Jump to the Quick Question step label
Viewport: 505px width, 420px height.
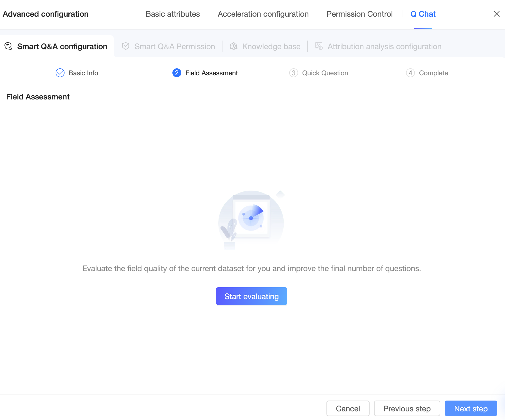click(325, 73)
